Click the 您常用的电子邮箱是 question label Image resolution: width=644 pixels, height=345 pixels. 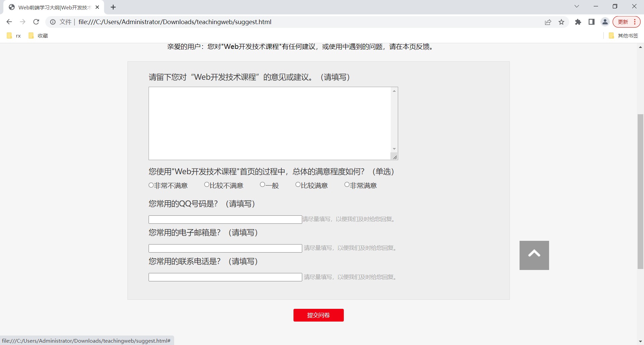point(203,232)
